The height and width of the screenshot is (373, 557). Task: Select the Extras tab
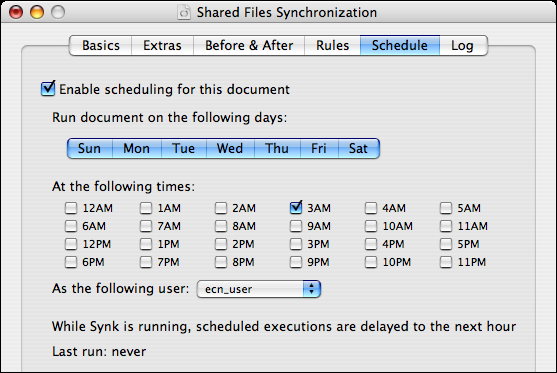(x=162, y=45)
